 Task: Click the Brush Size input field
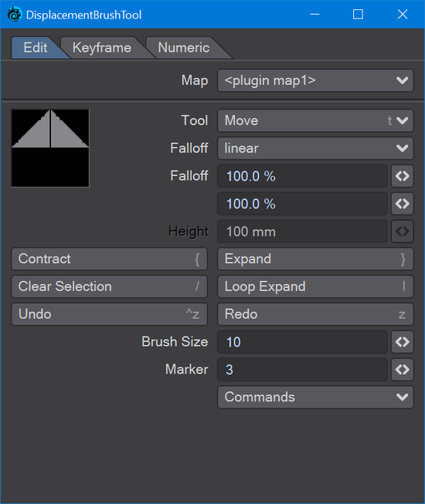click(x=302, y=342)
